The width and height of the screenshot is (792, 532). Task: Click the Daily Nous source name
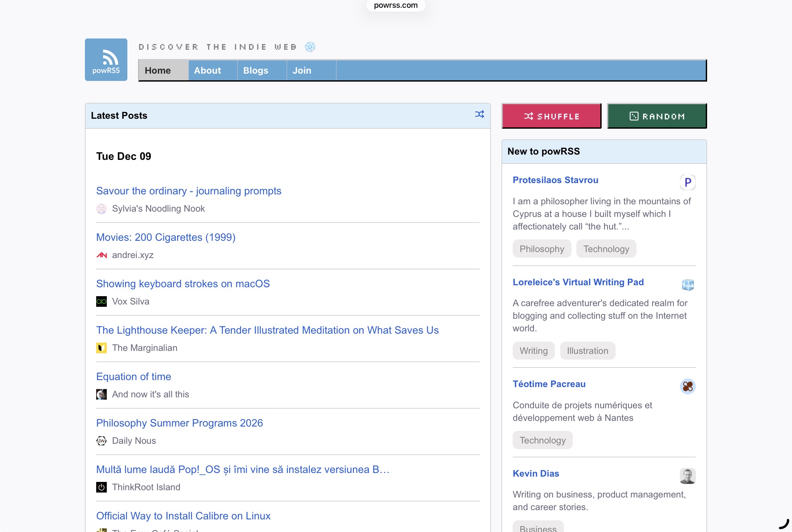(x=134, y=441)
